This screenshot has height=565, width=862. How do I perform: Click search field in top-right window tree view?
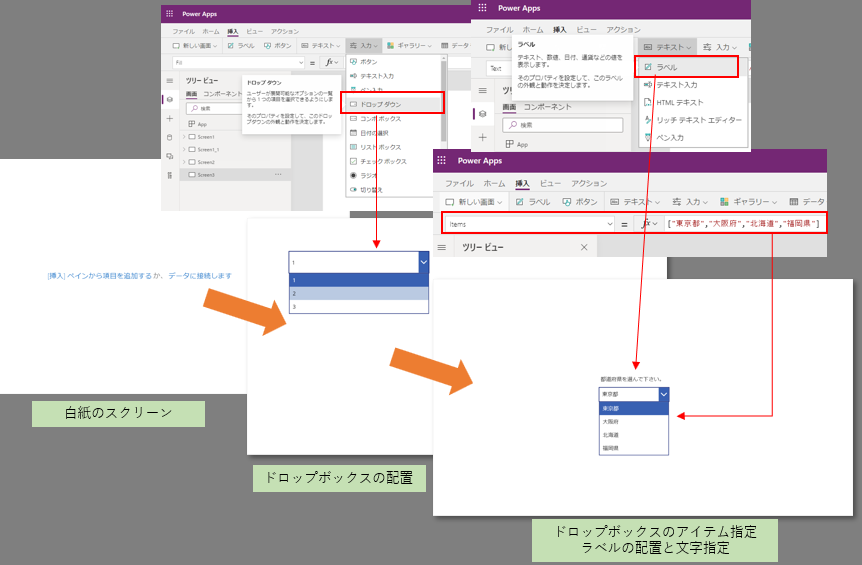pyautogui.click(x=562, y=125)
